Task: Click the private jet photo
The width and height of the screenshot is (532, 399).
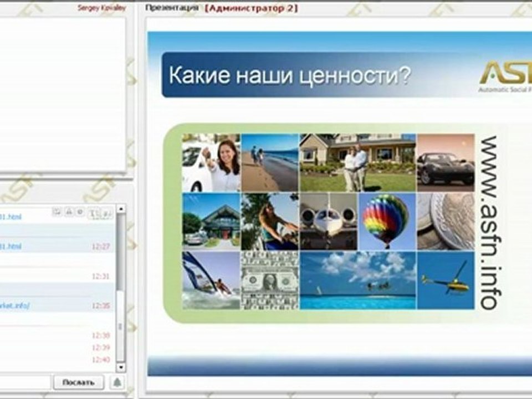Action: [329, 222]
